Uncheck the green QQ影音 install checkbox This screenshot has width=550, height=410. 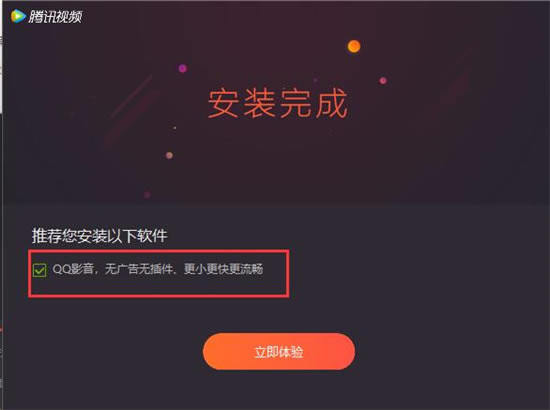coord(39,270)
